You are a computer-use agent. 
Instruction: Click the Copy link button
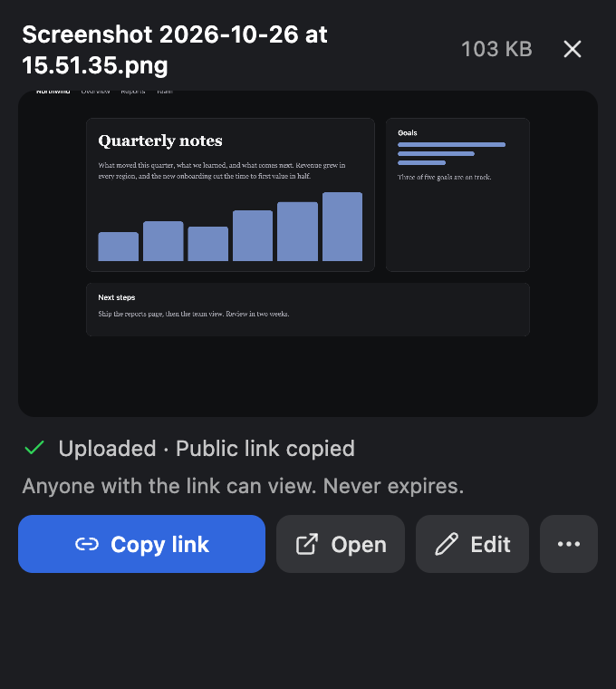pos(141,544)
